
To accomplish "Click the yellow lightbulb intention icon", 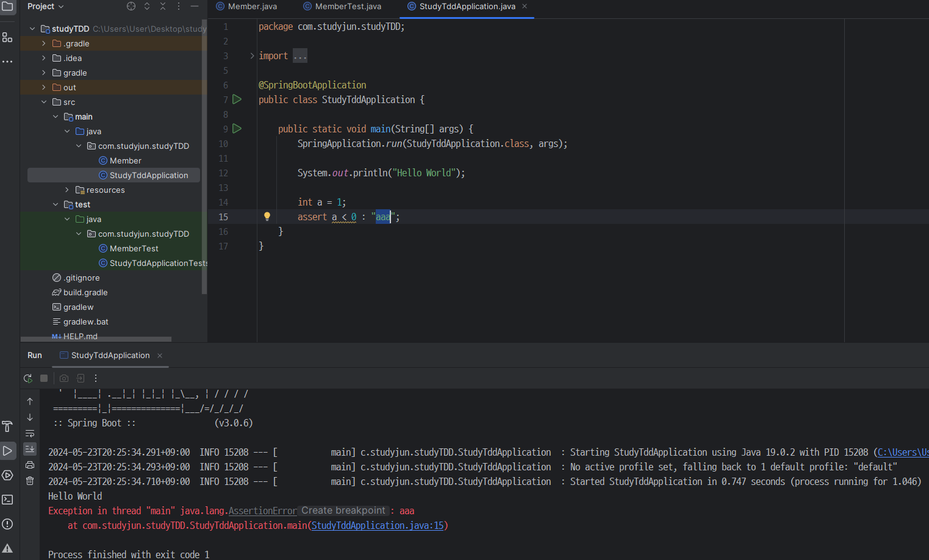I will 267,217.
